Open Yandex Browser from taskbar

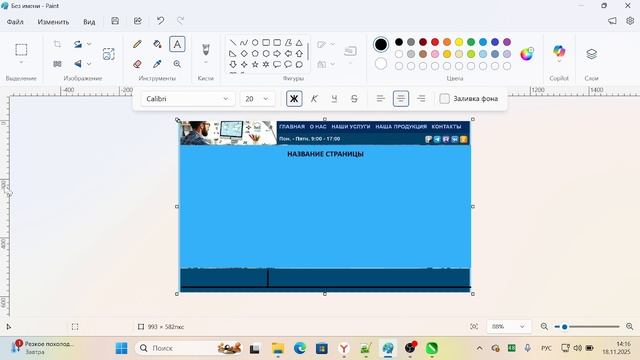[x=344, y=348]
